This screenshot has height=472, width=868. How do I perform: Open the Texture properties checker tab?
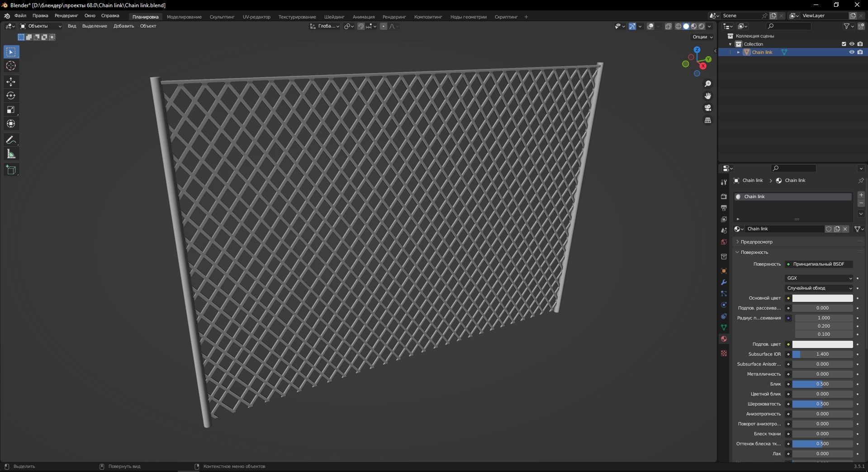click(724, 353)
